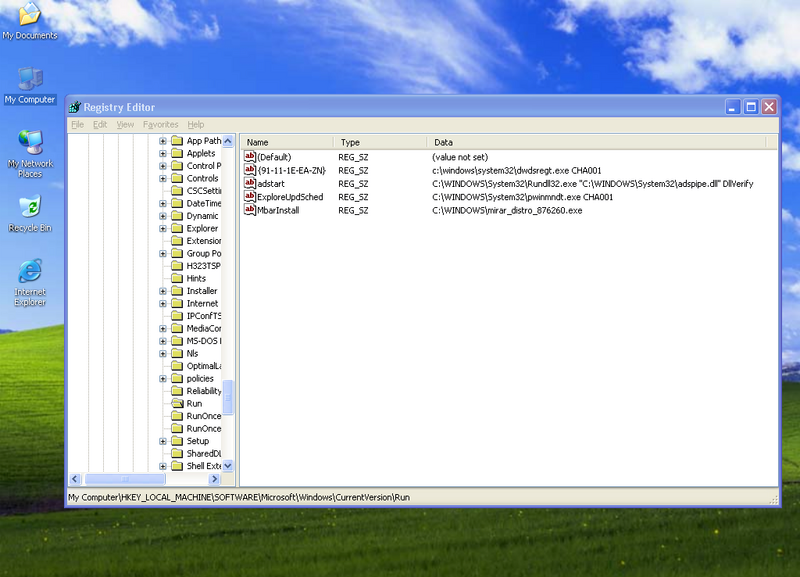The height and width of the screenshot is (577, 800).
Task: Click the Registry Editor title bar icon
Action: tap(75, 107)
